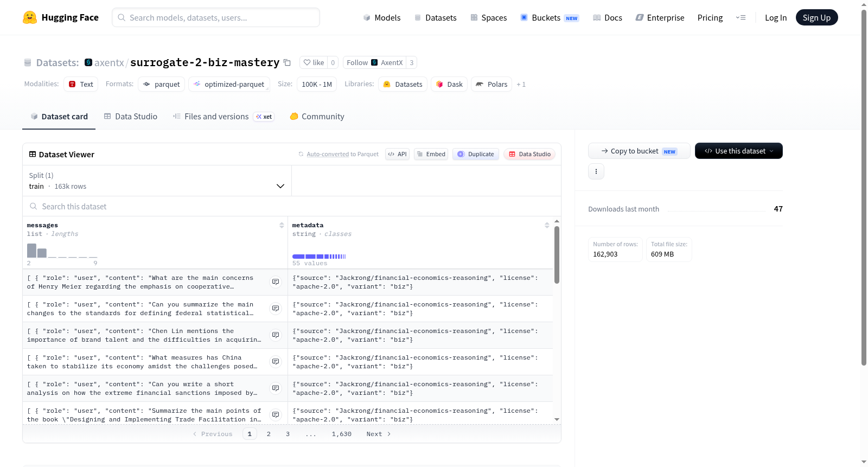Open expanded message view for Chen Lin row
Screen dimensions: 868x467
(x=276, y=335)
